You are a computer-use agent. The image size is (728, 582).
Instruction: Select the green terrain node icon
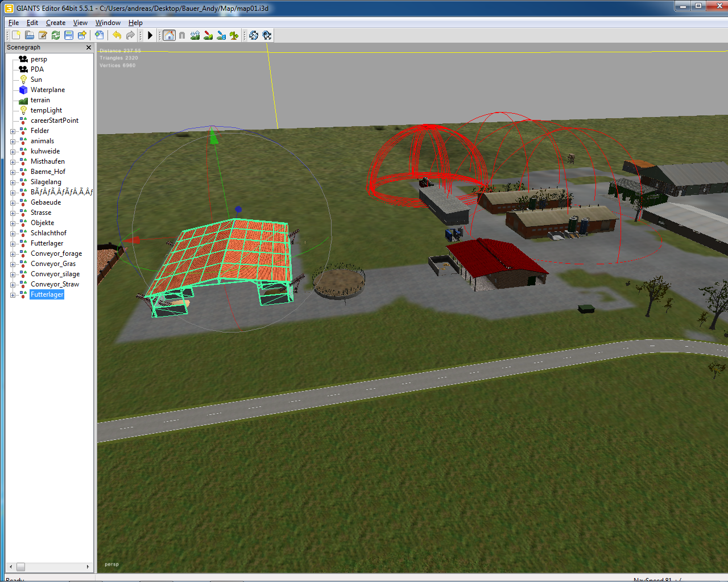coord(23,100)
